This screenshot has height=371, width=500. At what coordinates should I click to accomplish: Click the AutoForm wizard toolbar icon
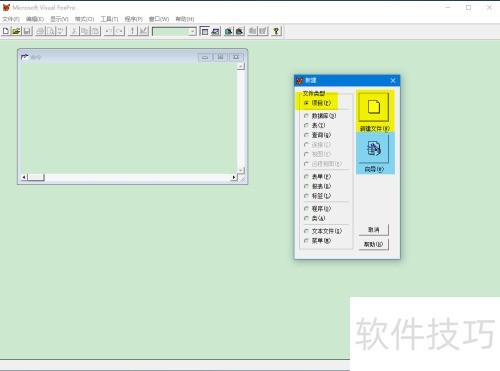[x=253, y=31]
